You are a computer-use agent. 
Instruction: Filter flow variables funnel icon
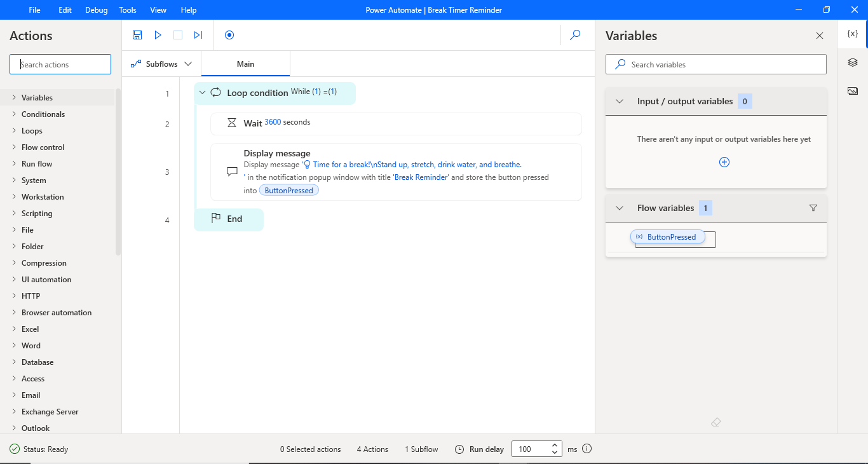[813, 208]
